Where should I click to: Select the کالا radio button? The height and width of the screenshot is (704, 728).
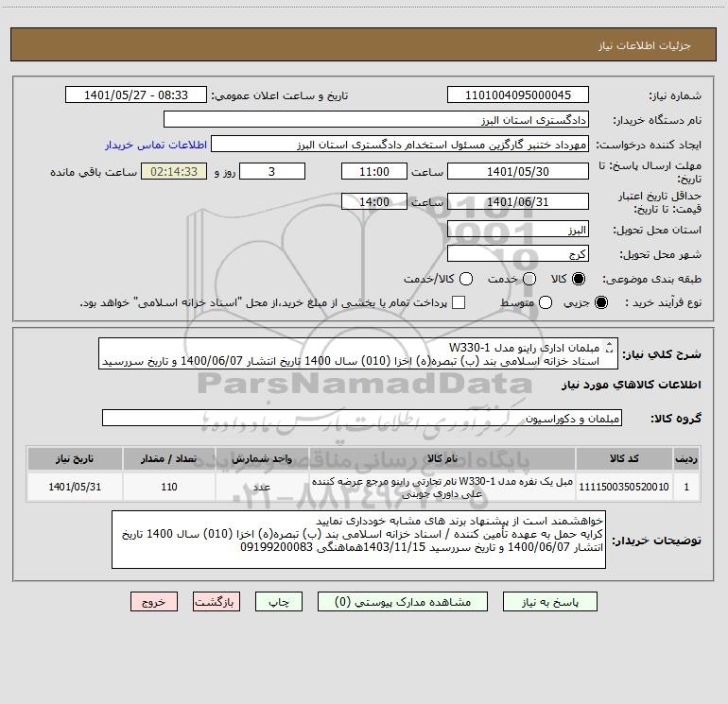(579, 279)
